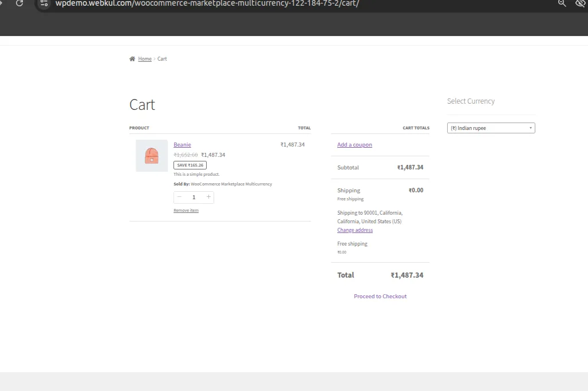Click the Beanie quantity input field
The height and width of the screenshot is (391, 588).
194,197
